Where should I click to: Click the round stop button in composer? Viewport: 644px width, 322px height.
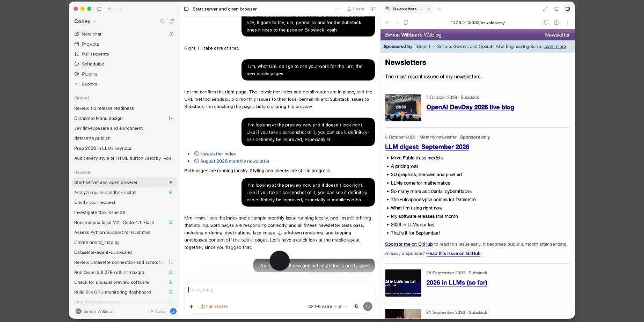(368, 306)
